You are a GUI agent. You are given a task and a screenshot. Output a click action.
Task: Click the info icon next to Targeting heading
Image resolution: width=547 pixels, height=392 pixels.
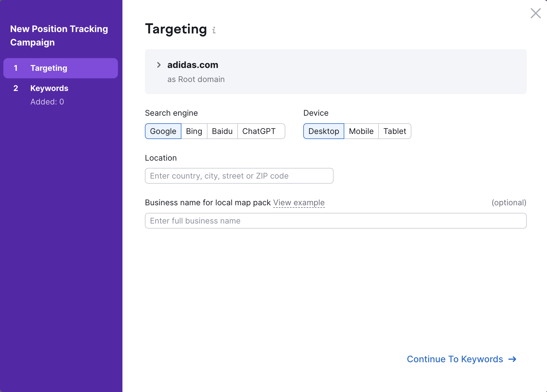[214, 30]
